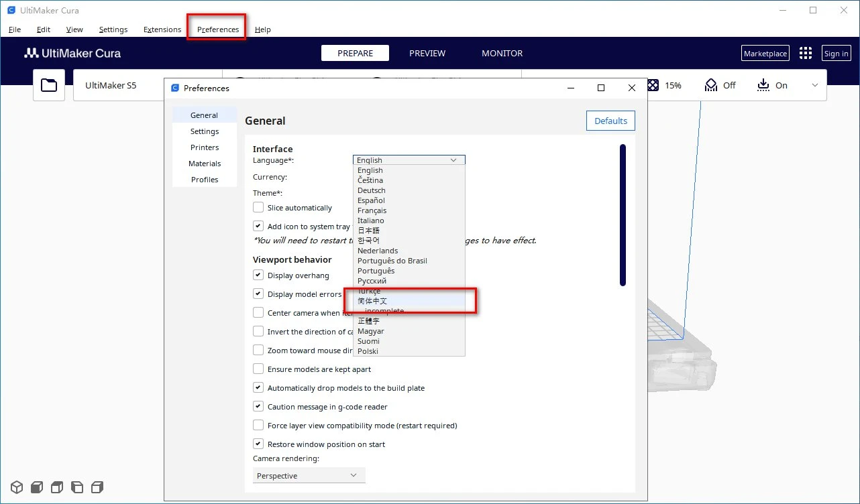Viewport: 860px width, 504px height.
Task: Expand the print settings panel chevron
Action: point(815,85)
